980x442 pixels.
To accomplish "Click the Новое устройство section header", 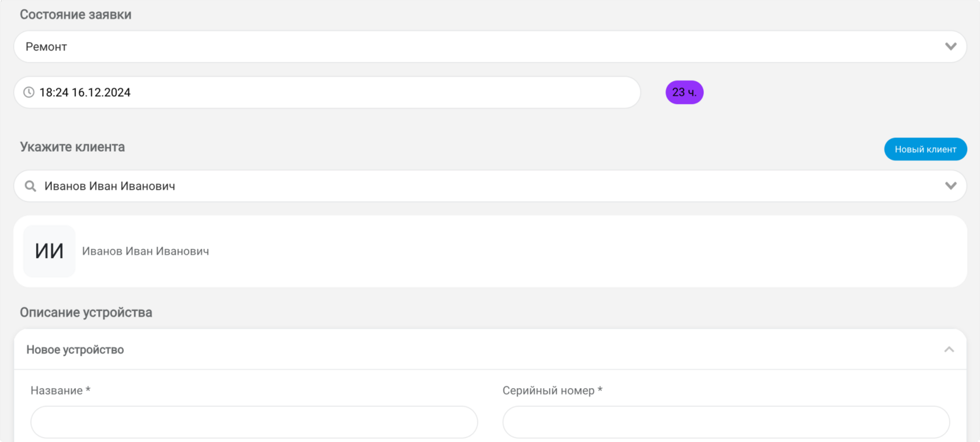I will [75, 350].
